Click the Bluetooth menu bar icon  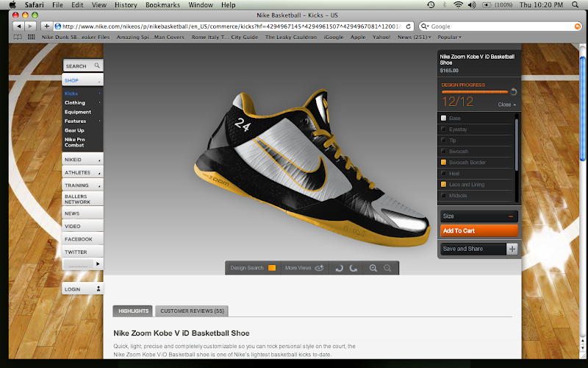(445, 4)
